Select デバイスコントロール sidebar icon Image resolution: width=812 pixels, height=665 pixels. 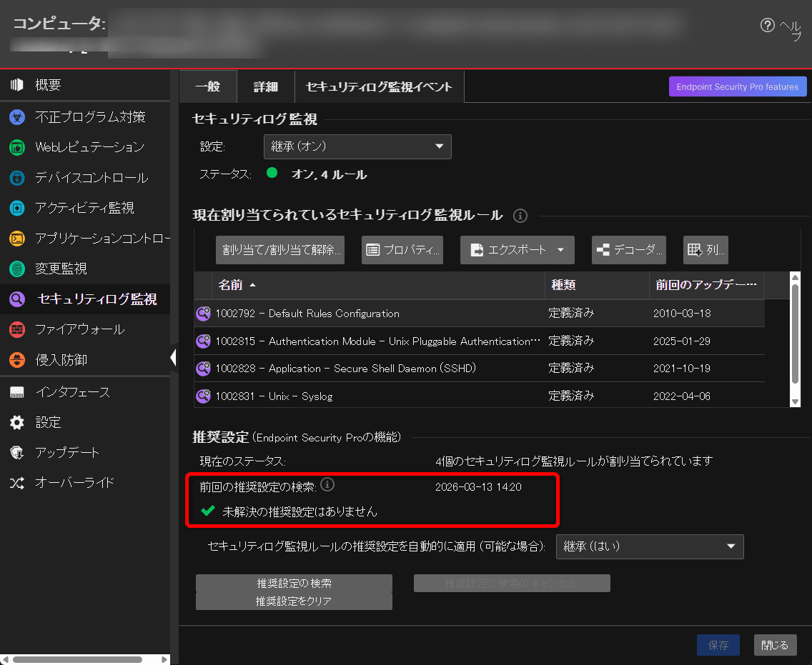[17, 178]
